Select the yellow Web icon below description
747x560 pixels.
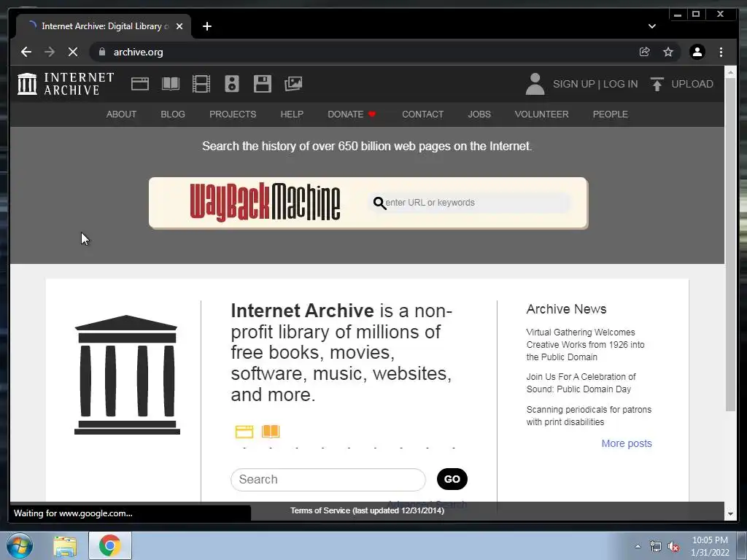click(244, 432)
